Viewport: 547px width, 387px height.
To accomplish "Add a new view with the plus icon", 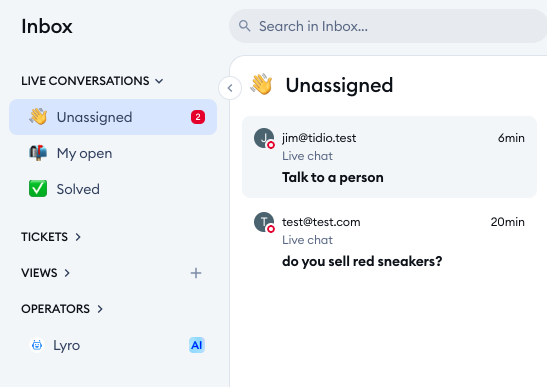I will [196, 273].
